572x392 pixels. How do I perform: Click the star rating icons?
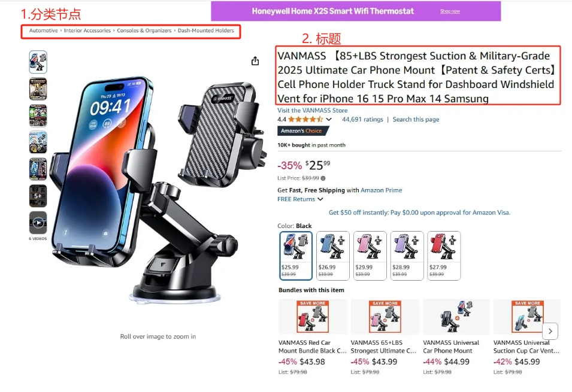[x=305, y=120]
